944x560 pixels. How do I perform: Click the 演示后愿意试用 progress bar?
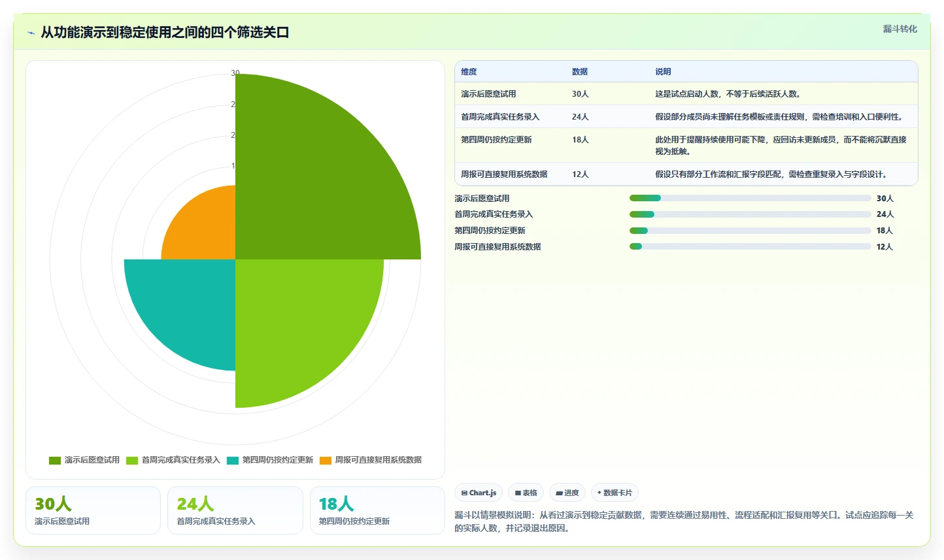pos(750,198)
